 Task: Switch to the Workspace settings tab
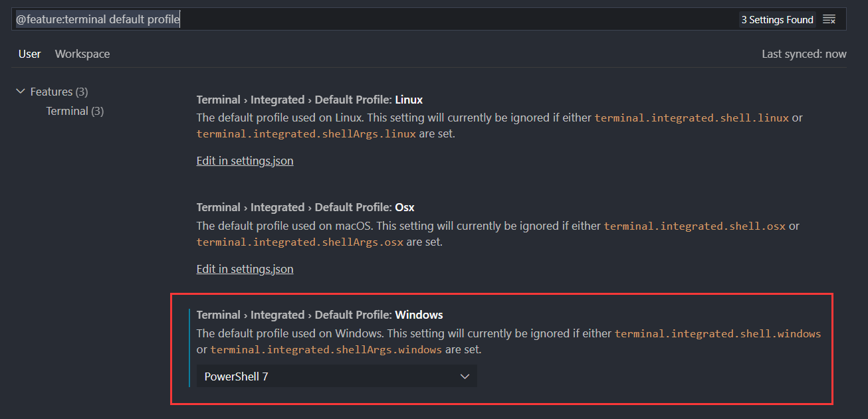pyautogui.click(x=82, y=54)
